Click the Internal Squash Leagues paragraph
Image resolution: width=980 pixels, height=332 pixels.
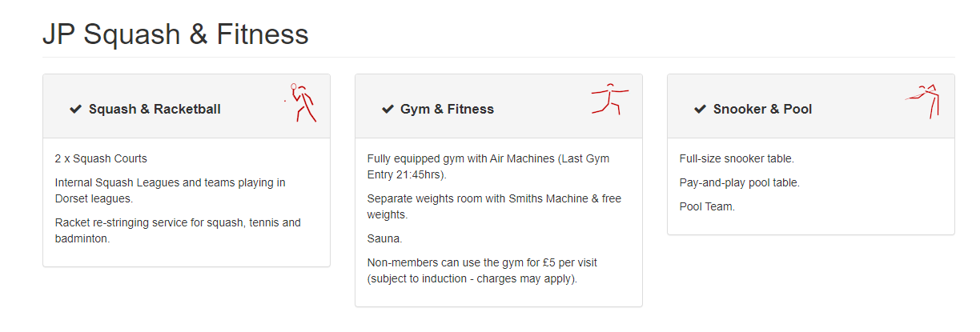[x=170, y=190]
